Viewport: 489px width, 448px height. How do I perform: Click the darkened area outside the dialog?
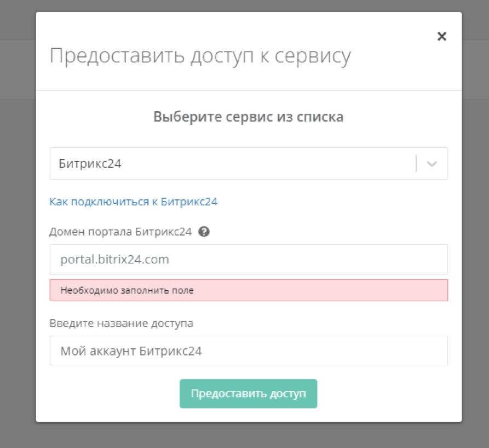[x=16, y=219]
